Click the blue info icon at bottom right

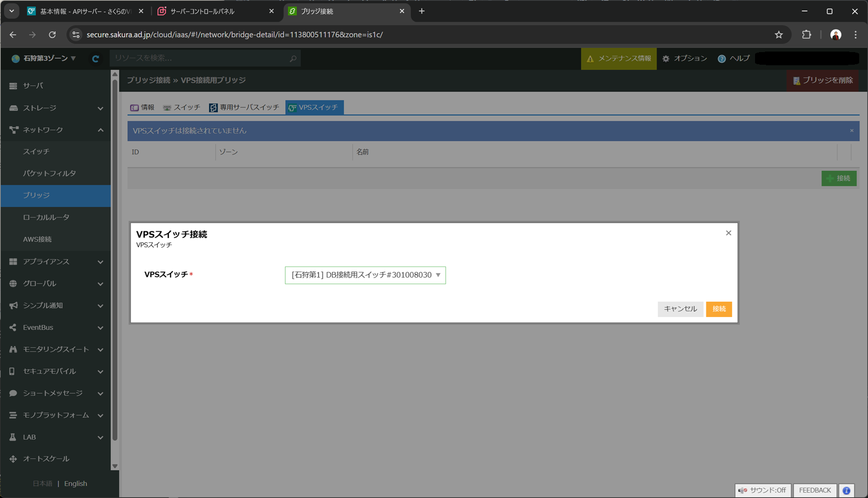pyautogui.click(x=846, y=490)
